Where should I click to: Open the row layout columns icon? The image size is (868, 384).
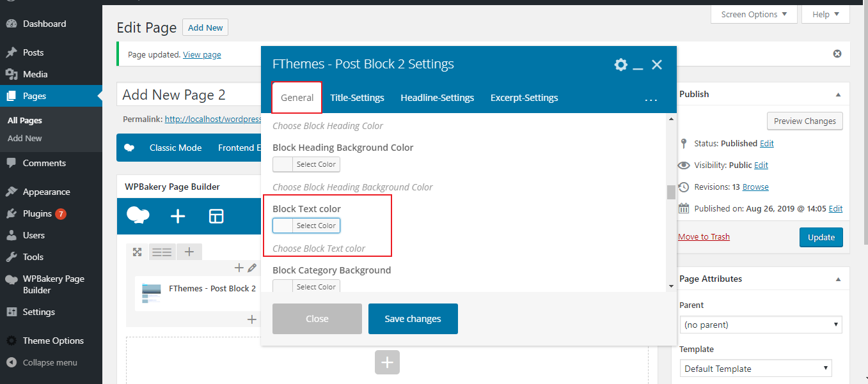pos(162,252)
